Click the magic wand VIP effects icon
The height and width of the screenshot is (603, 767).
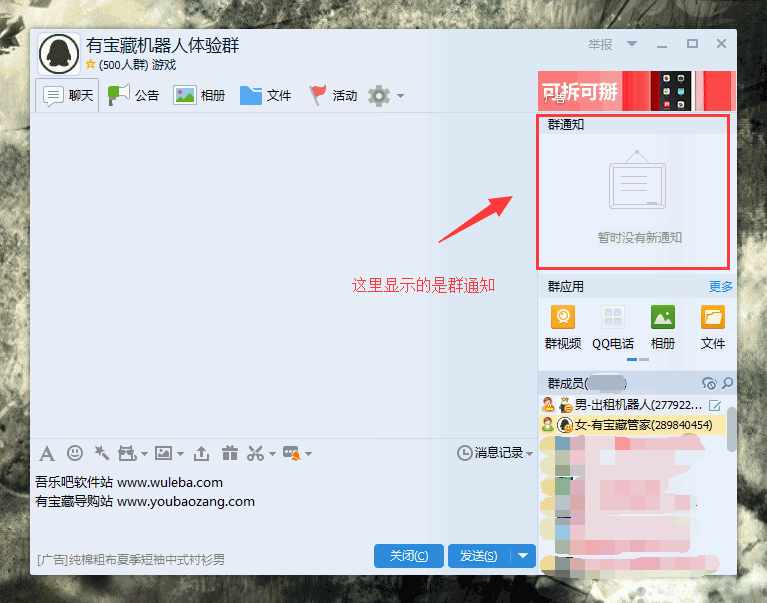pyautogui.click(x=102, y=453)
